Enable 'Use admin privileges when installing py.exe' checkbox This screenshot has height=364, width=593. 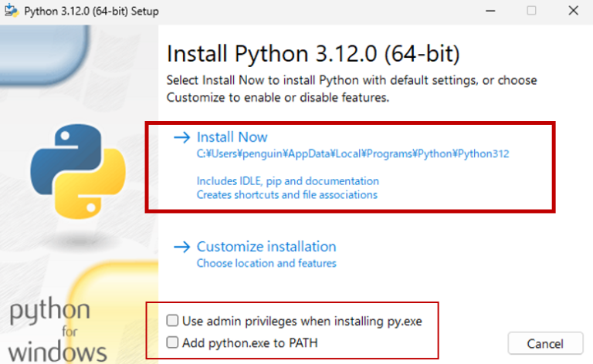173,320
